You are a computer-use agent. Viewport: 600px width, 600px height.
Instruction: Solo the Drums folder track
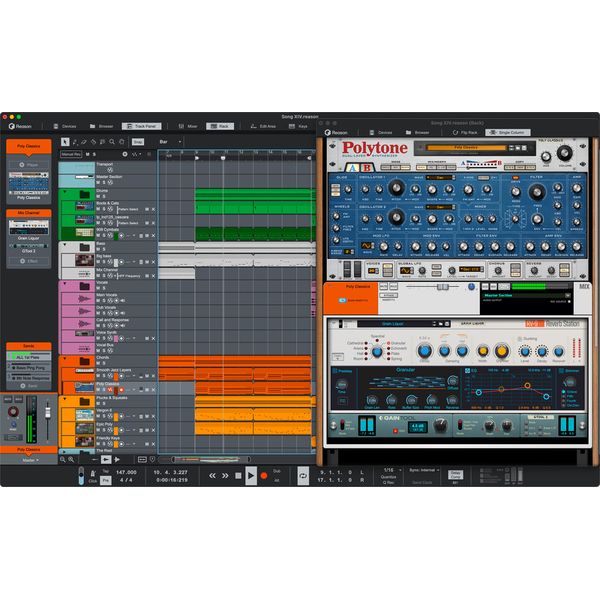tap(104, 196)
